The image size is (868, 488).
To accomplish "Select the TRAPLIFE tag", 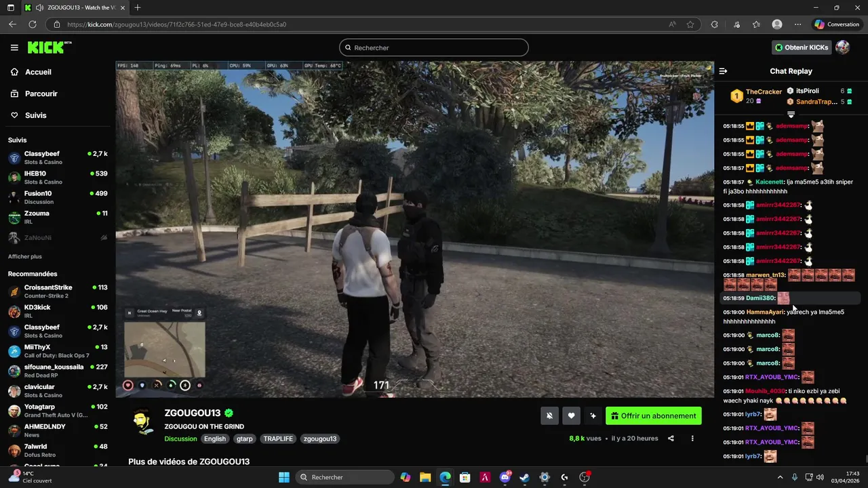I will point(278,439).
